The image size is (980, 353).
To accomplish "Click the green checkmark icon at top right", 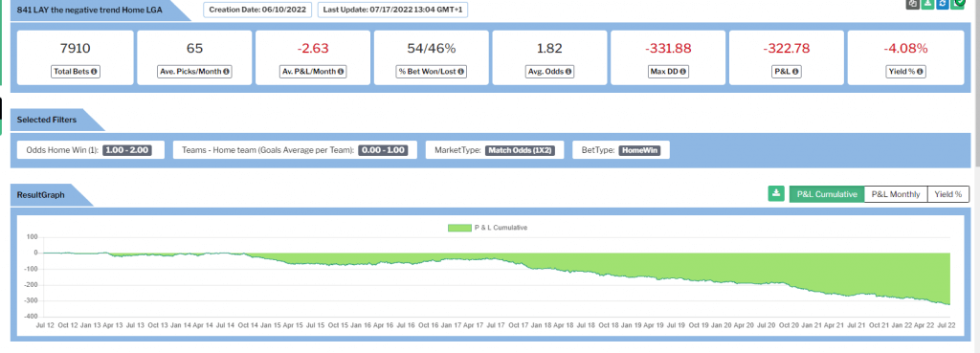I will coord(958,3).
